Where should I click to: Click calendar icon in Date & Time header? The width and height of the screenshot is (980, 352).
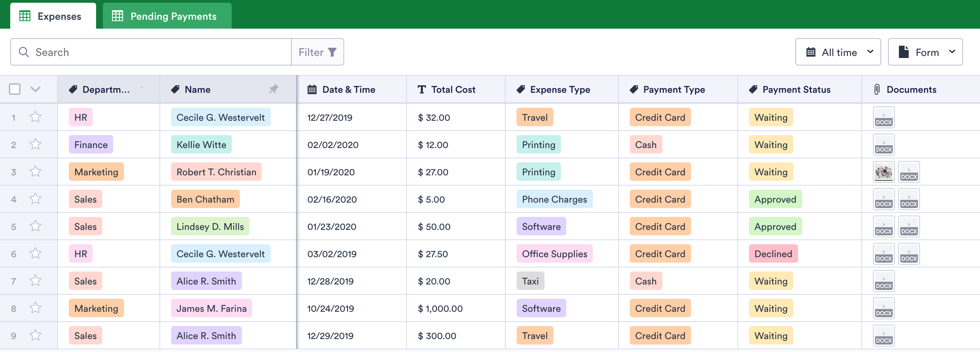point(312,89)
